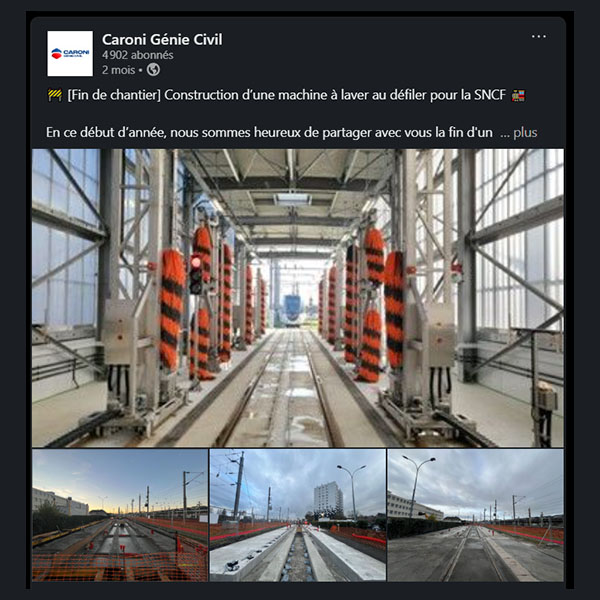
Task: Click the street lamp in third thumbnail
Action: (x=417, y=485)
